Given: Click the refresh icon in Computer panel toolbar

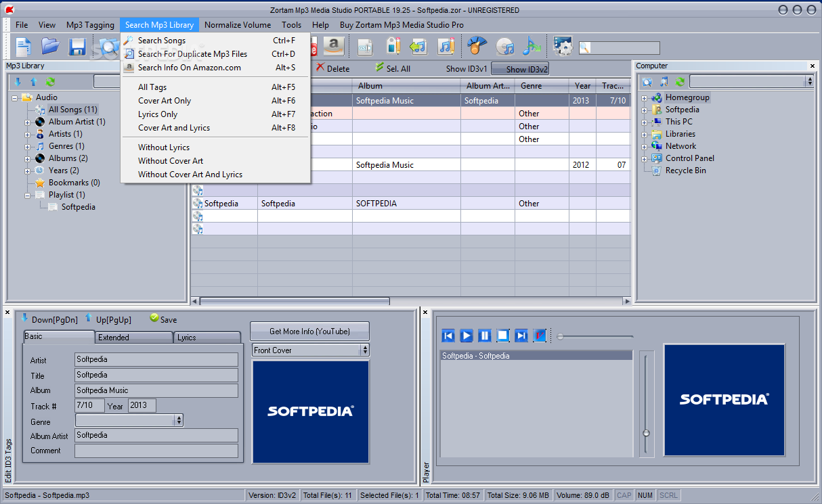Looking at the screenshot, I should pyautogui.click(x=680, y=82).
